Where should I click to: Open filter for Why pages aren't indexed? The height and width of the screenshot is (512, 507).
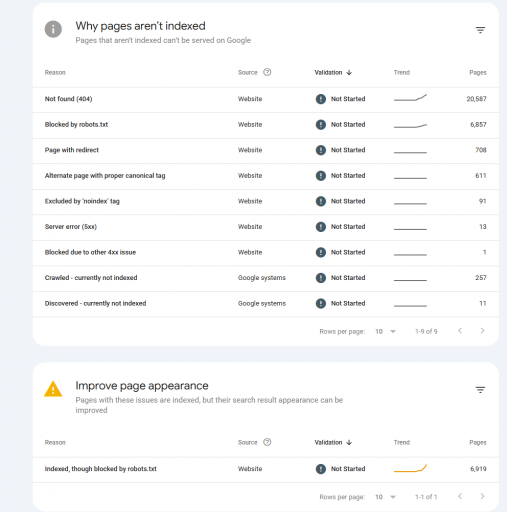480,30
